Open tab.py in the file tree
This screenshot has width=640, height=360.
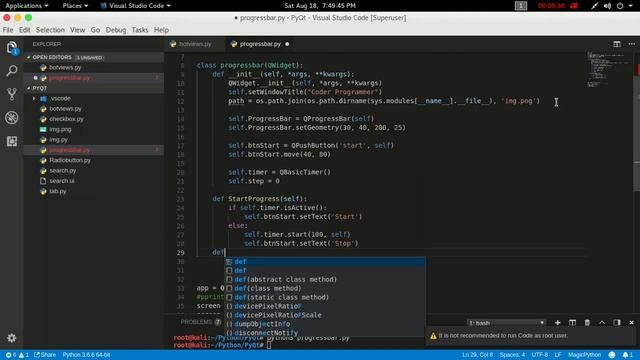coord(58,191)
